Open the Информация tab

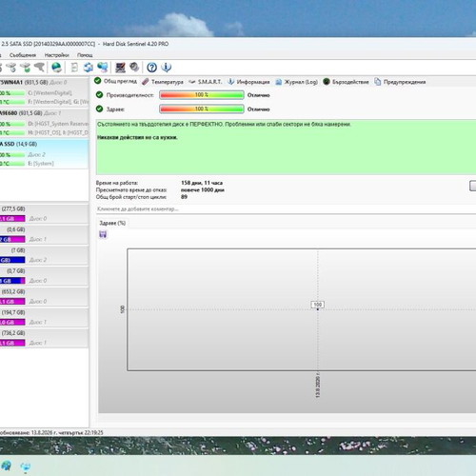pos(248,82)
